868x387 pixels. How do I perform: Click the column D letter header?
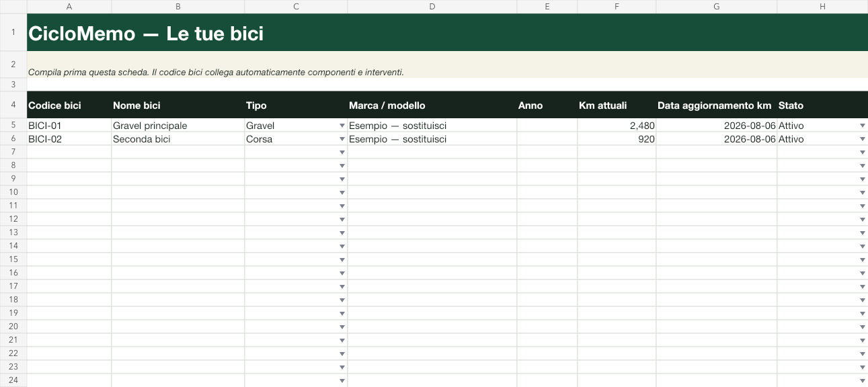tap(432, 7)
